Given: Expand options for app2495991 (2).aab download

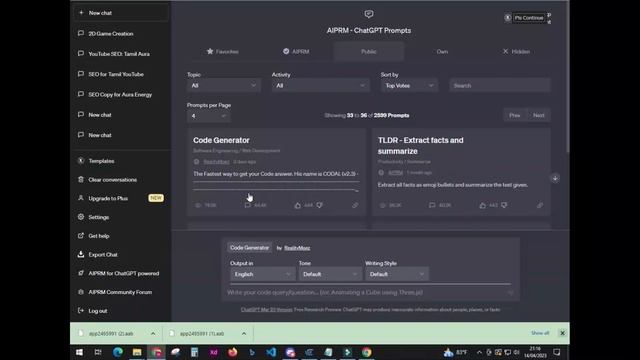Looking at the screenshot, I should point(153,333).
